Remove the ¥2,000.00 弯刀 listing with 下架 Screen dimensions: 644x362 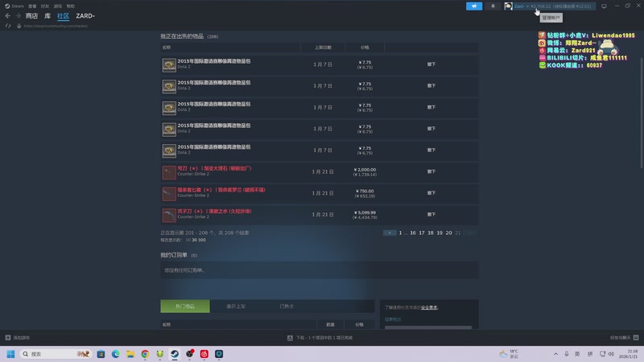(431, 171)
